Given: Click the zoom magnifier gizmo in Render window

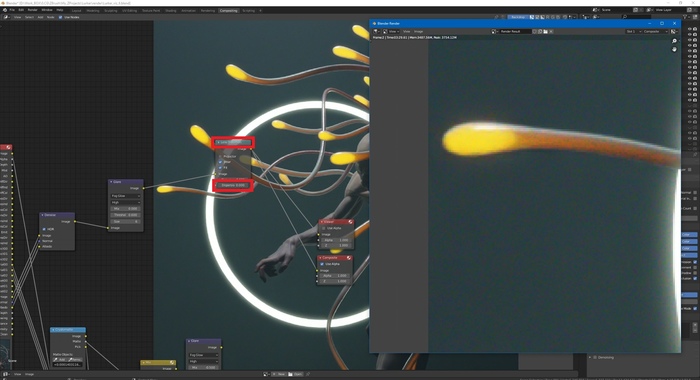Looking at the screenshot, I should [674, 41].
